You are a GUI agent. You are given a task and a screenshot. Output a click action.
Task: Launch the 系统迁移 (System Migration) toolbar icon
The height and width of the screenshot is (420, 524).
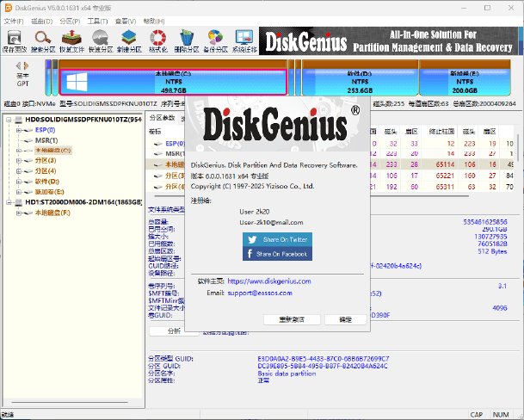[x=242, y=40]
